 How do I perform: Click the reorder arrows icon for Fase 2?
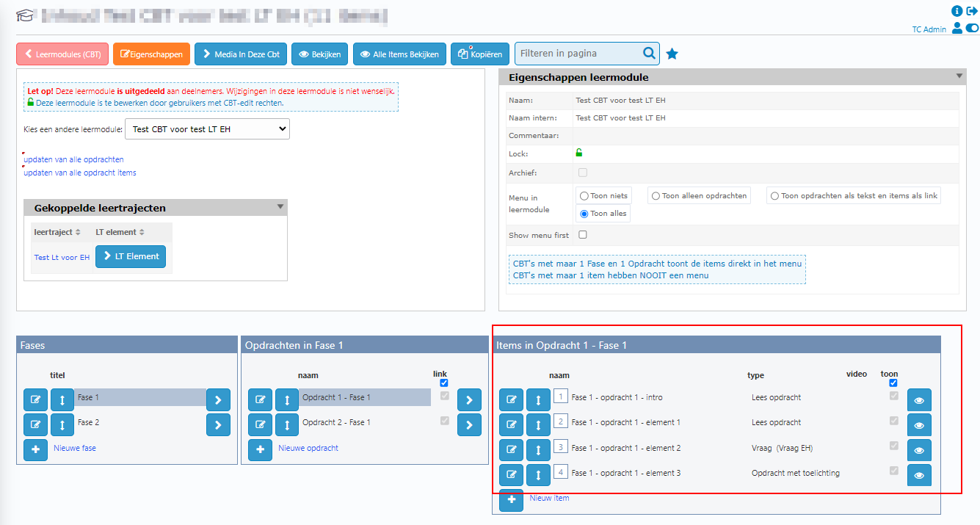tap(62, 424)
